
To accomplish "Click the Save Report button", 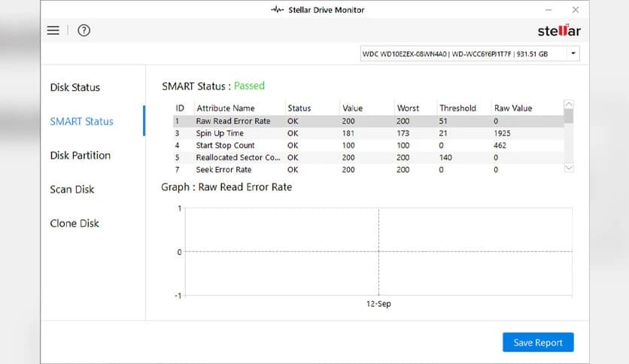I will [538, 342].
